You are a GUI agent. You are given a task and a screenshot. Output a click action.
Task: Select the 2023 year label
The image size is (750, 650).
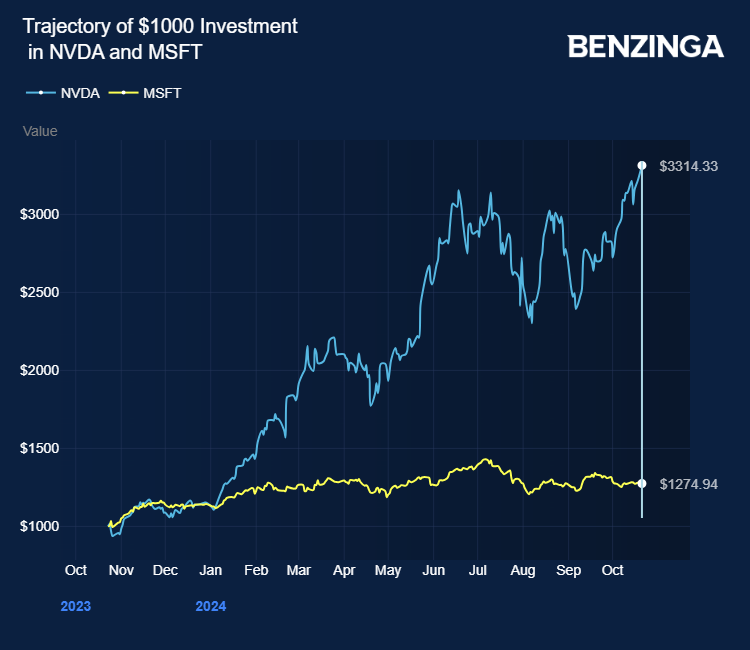tap(75, 606)
